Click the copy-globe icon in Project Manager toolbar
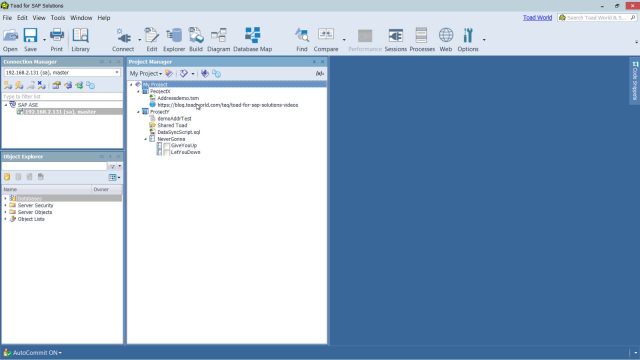Screen dimensions: 640x360 click(217, 73)
